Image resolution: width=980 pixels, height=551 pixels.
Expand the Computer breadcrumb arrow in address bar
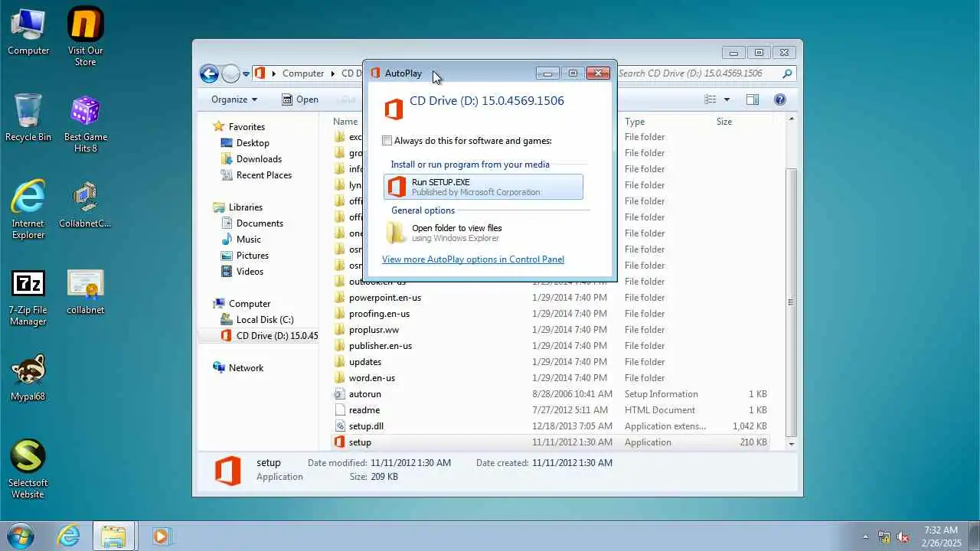coord(333,73)
